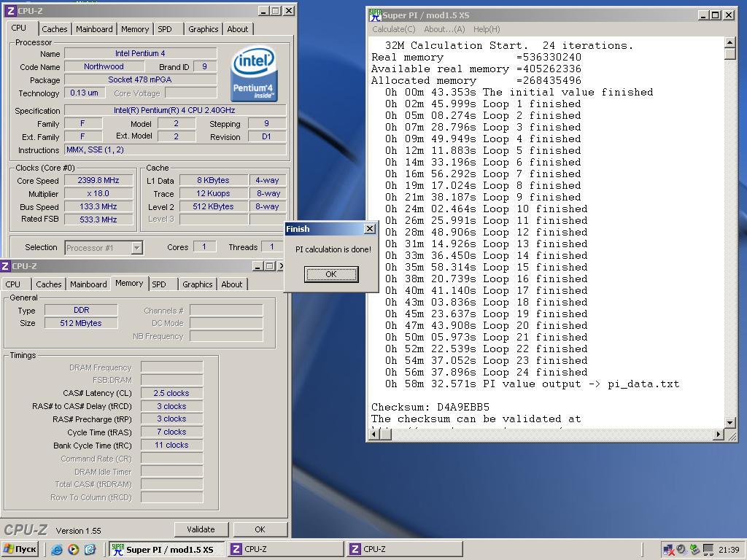Click the Super PI vertical scrollbar up arrow
Image resolution: width=747 pixels, height=560 pixels.
coord(729,42)
